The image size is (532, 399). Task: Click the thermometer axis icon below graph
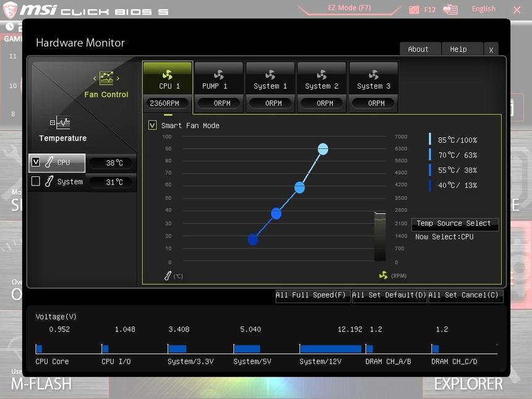[x=168, y=276]
